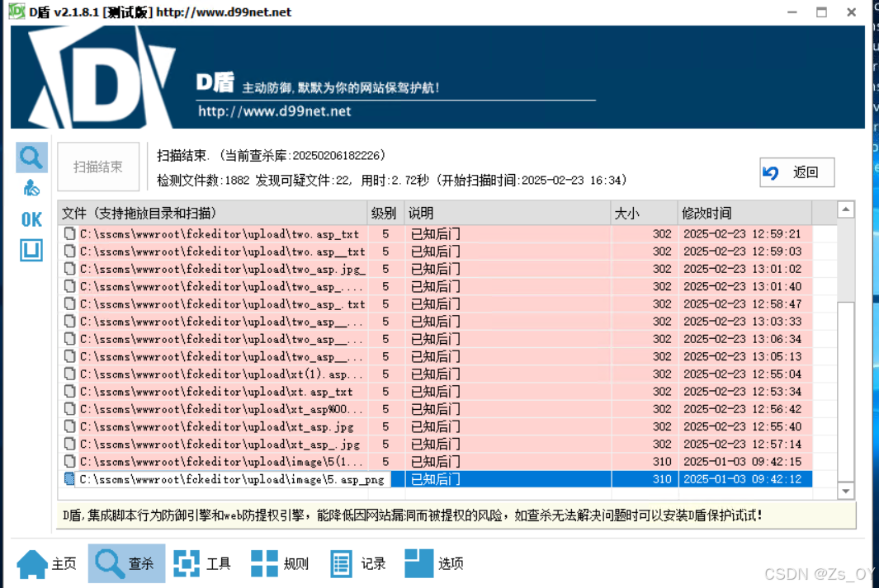Click timestamp 2025-02-23 12:56:42
This screenshot has width=879, height=588.
pos(742,409)
